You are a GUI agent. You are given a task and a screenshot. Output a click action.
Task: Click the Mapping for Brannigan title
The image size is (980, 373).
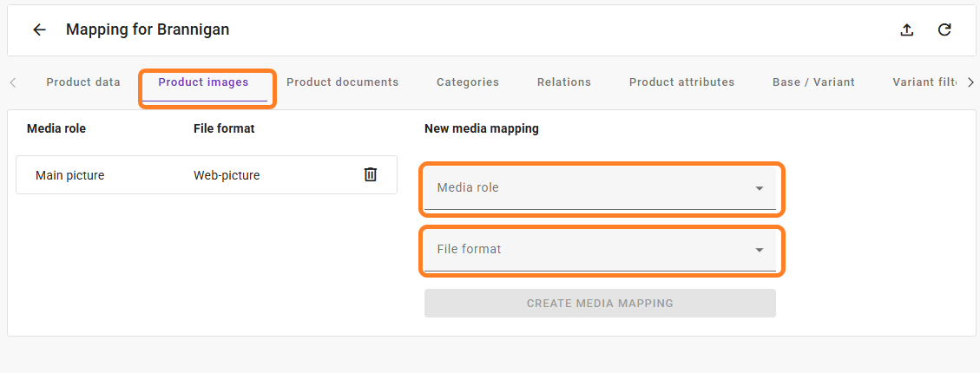[x=148, y=29]
